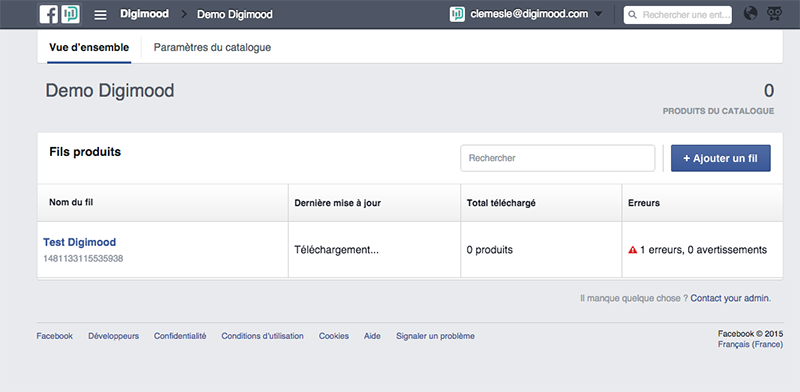The image size is (800, 392).
Task: Click the Français (France) language link
Action: [x=750, y=345]
